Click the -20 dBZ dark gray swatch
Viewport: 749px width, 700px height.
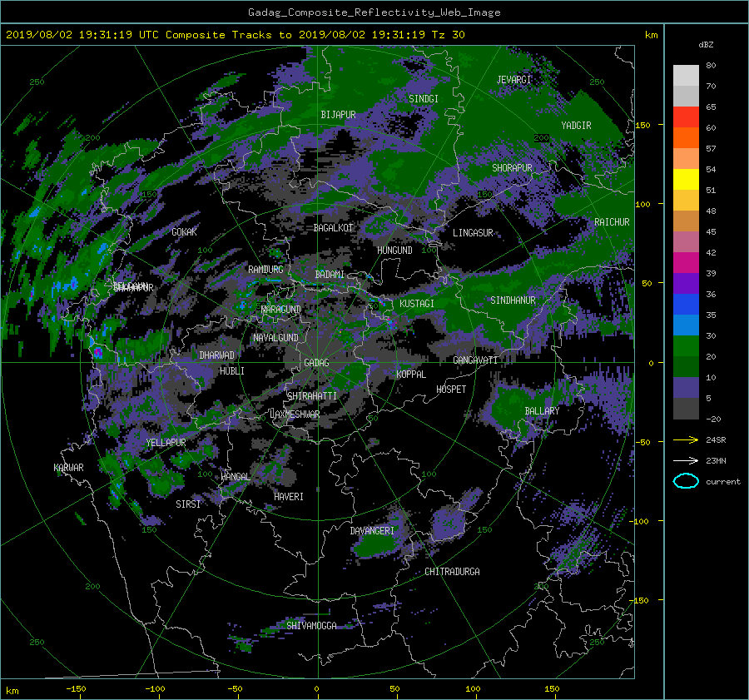686,408
